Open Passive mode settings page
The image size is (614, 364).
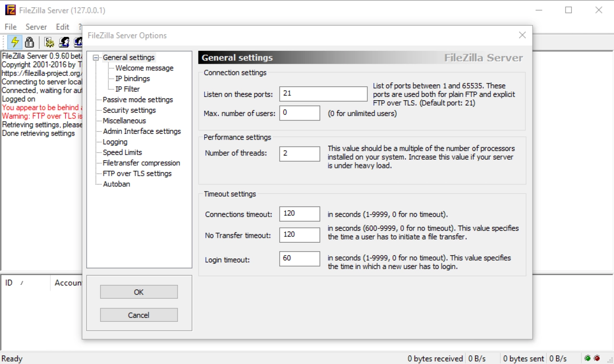click(138, 100)
